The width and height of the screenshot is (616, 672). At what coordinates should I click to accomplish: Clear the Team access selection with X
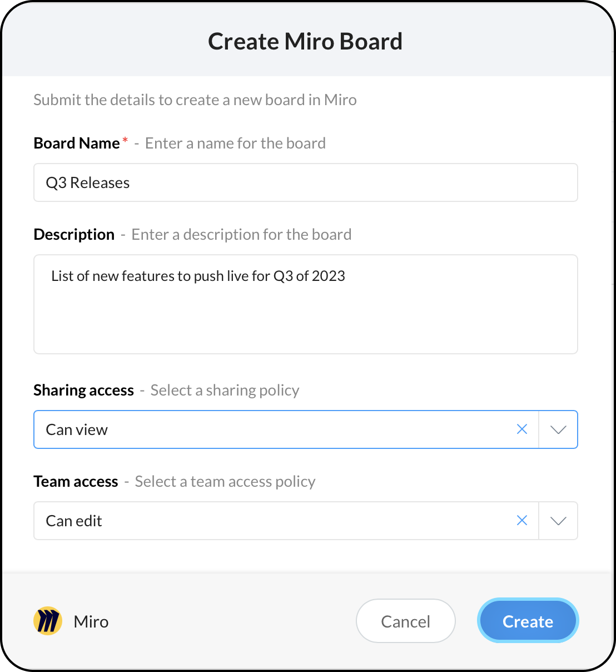(x=522, y=521)
